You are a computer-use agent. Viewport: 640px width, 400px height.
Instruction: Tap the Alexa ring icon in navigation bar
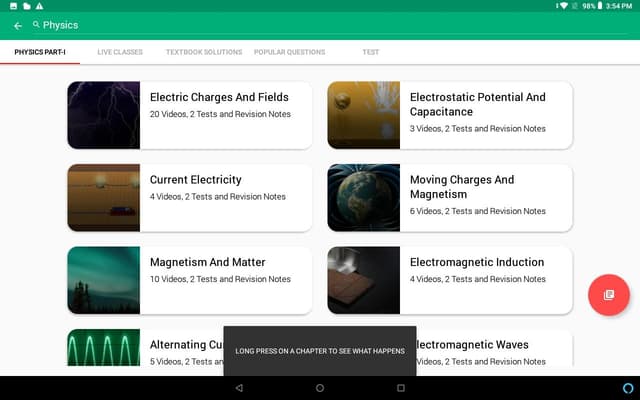coord(628,388)
